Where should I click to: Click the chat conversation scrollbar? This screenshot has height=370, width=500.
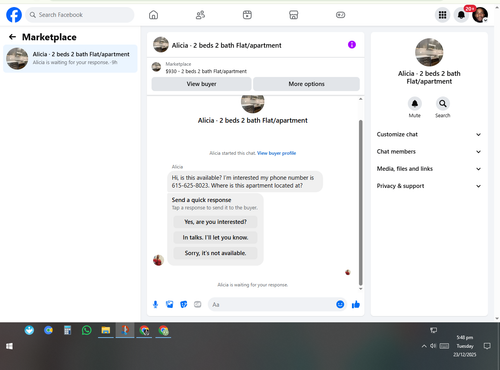360,203
